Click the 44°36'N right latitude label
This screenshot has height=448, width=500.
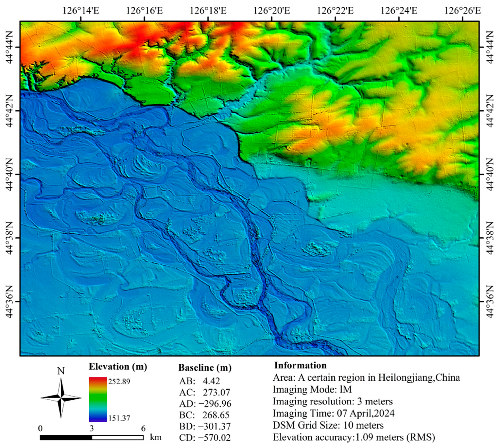[x=490, y=302]
